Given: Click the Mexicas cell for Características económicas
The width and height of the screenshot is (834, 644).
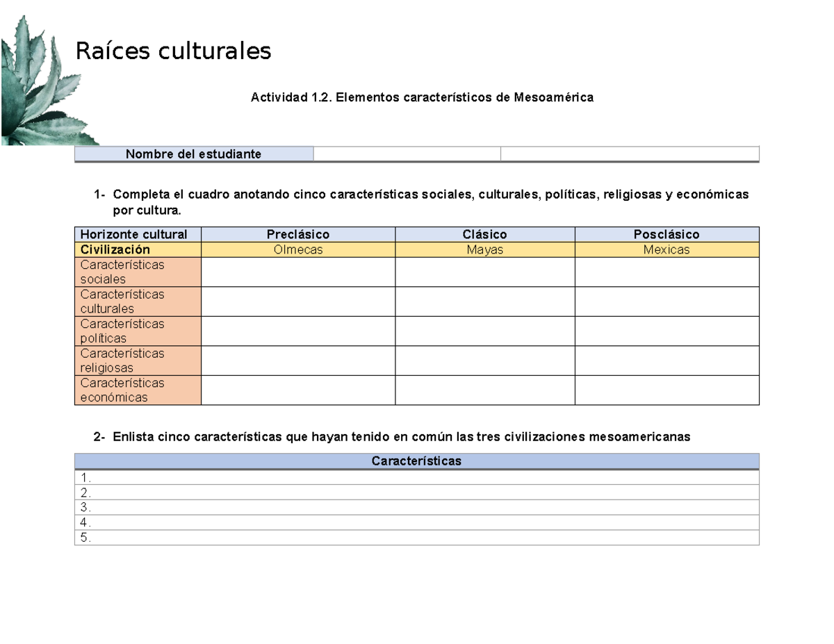Looking at the screenshot, I should [667, 390].
